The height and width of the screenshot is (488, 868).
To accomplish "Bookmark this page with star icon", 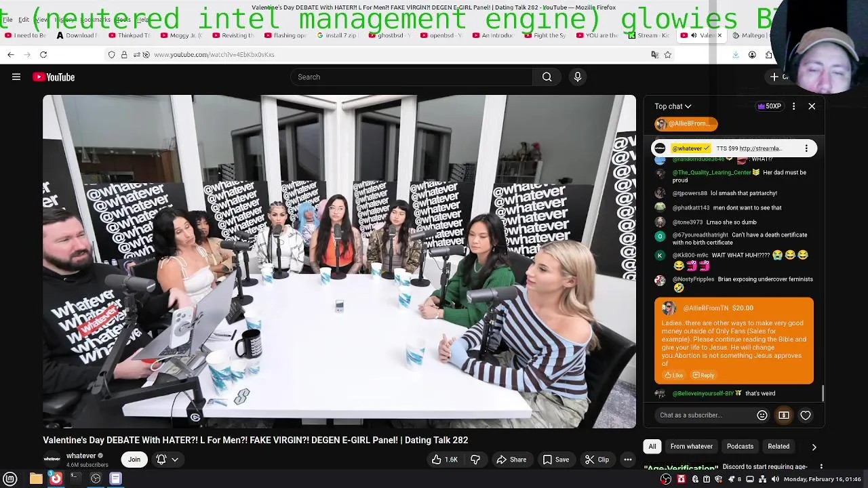I will point(668,54).
